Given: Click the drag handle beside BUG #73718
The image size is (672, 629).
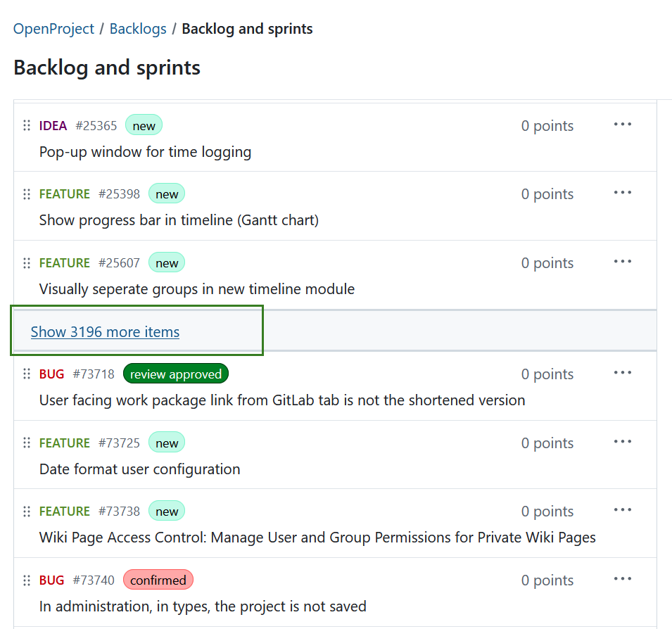Looking at the screenshot, I should coord(27,374).
